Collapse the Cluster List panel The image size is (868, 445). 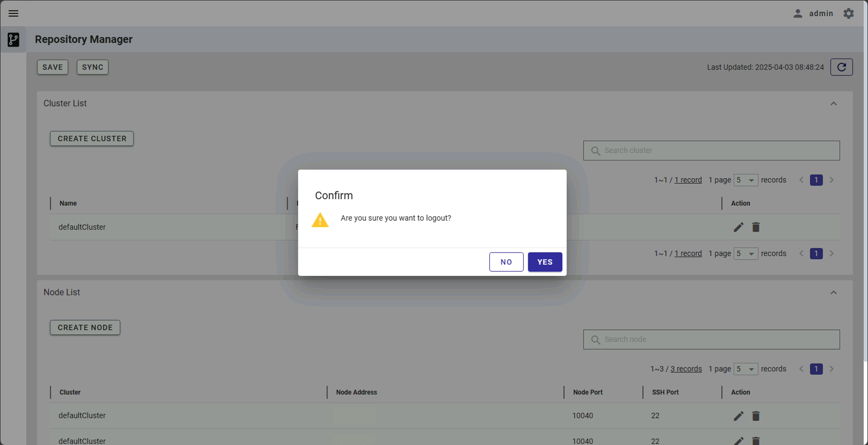point(833,104)
